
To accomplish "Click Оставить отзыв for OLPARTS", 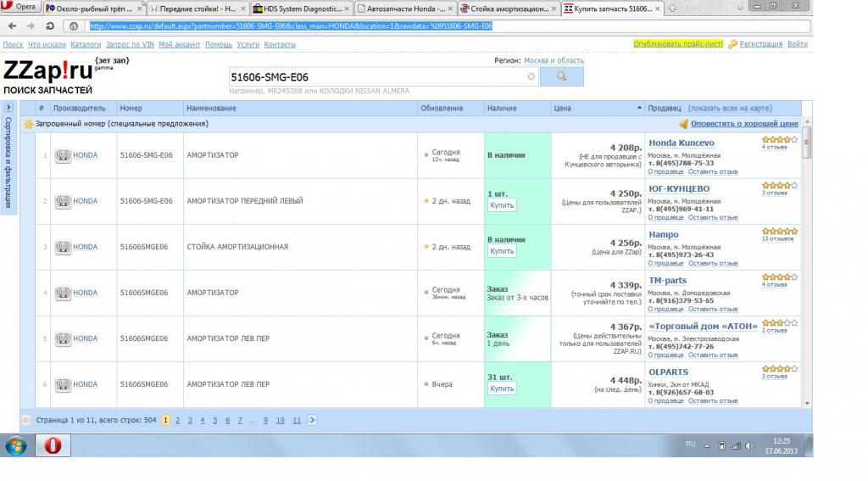I will coord(712,400).
